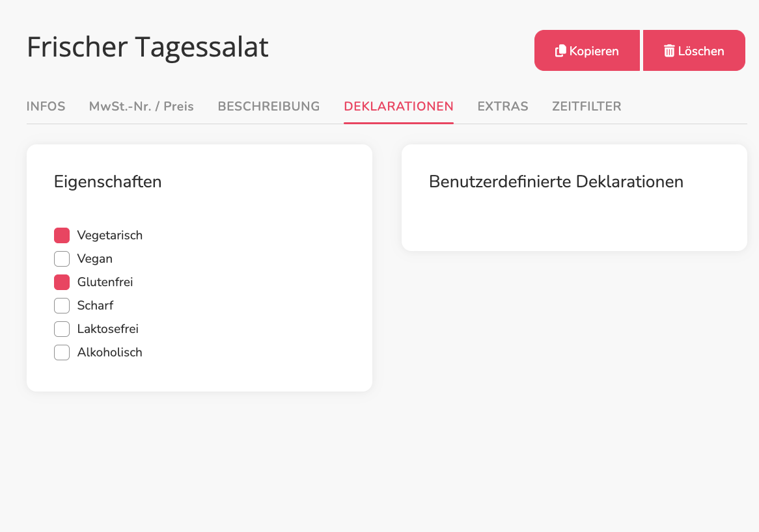This screenshot has width=759, height=532.
Task: Open the BESCHREIBUNG tab
Action: [269, 107]
